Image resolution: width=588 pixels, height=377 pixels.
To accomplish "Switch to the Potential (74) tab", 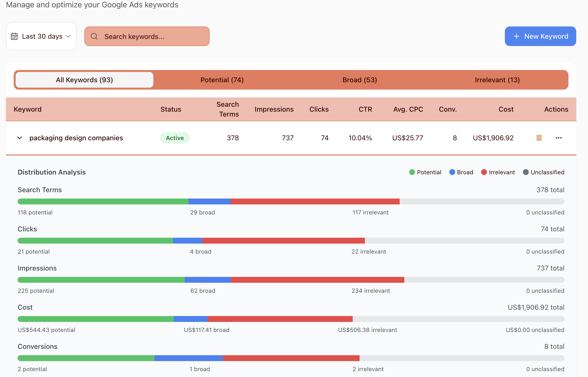I will click(222, 80).
